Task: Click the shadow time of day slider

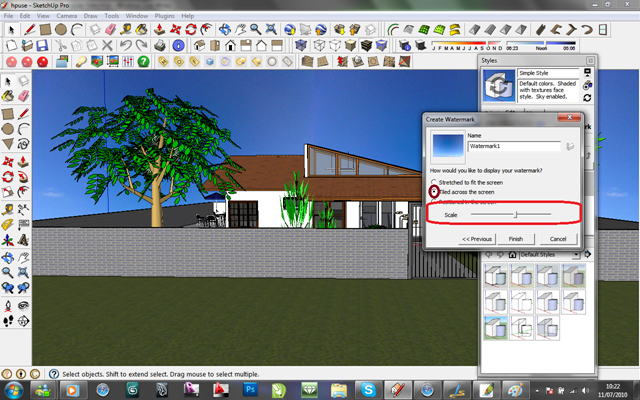Action: (541, 43)
